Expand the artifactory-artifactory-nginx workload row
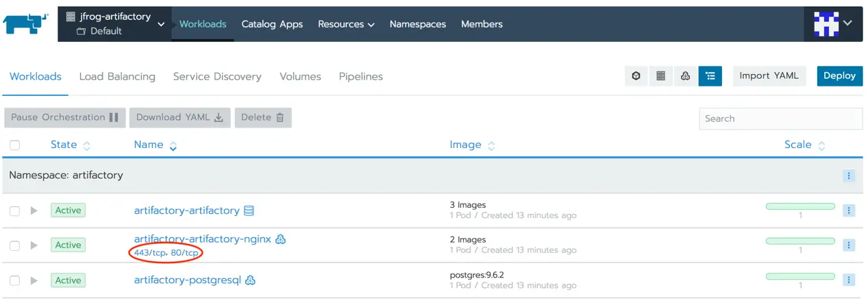 (x=34, y=245)
